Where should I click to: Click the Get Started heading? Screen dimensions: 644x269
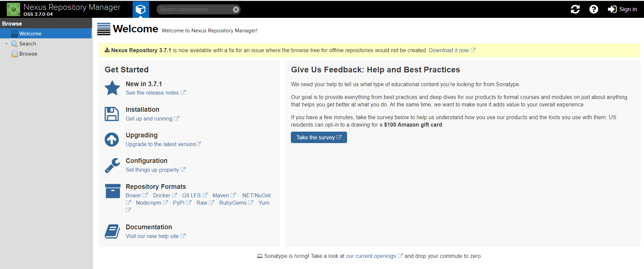[127, 70]
